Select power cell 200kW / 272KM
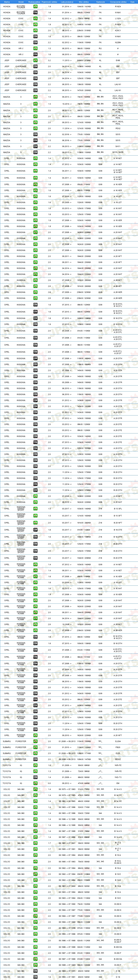This screenshot has width=138, height=980. click(x=83, y=60)
